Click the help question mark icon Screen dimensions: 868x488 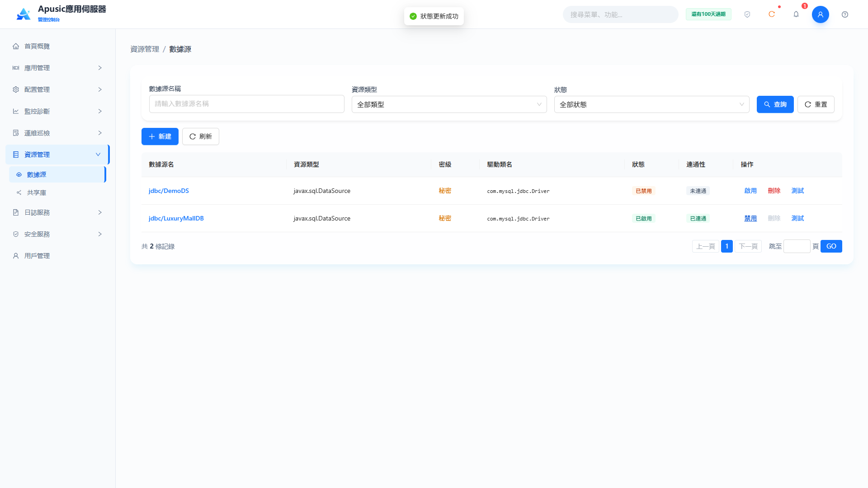pos(845,14)
